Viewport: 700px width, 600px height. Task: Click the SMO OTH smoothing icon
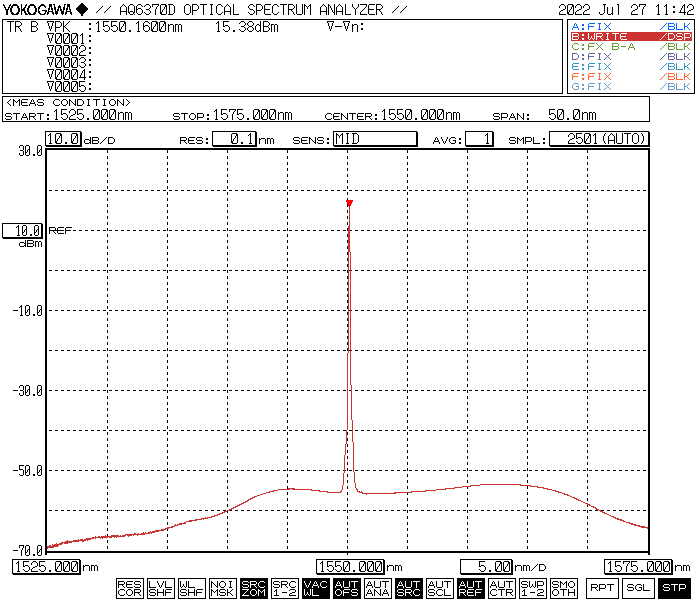(x=563, y=588)
